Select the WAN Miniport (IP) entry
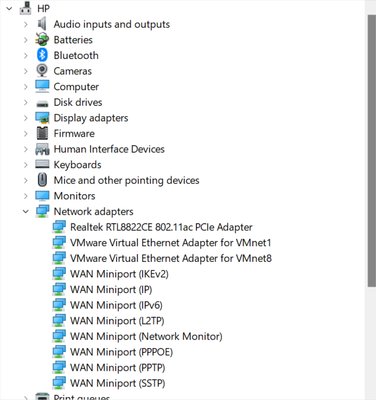Screen dimensions: 376x400 (x=111, y=290)
